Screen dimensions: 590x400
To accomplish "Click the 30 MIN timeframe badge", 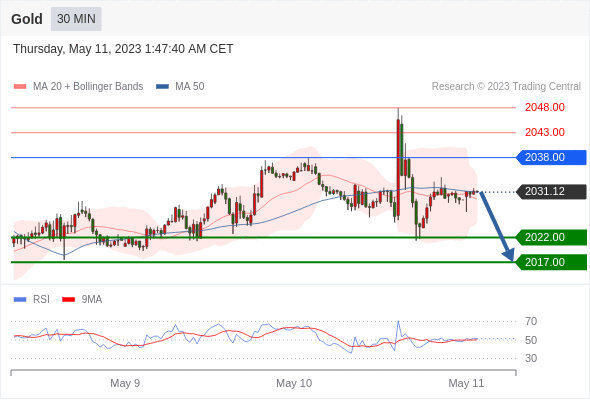I will pos(76,19).
